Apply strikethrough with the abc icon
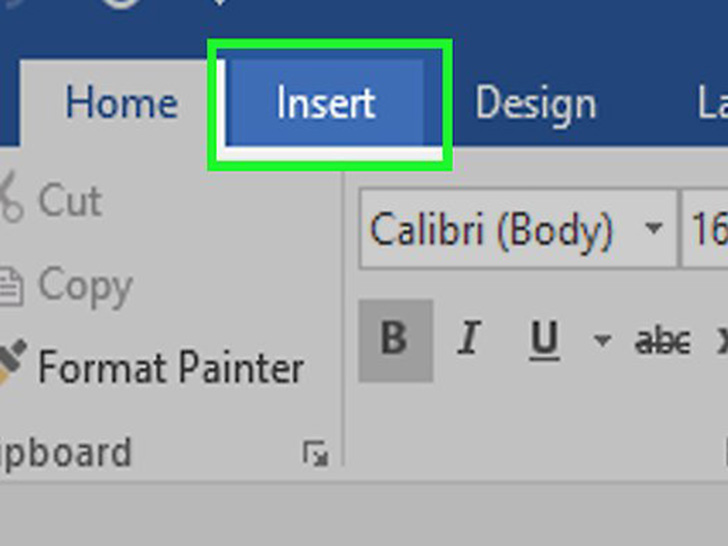Image resolution: width=728 pixels, height=546 pixels. tap(662, 341)
